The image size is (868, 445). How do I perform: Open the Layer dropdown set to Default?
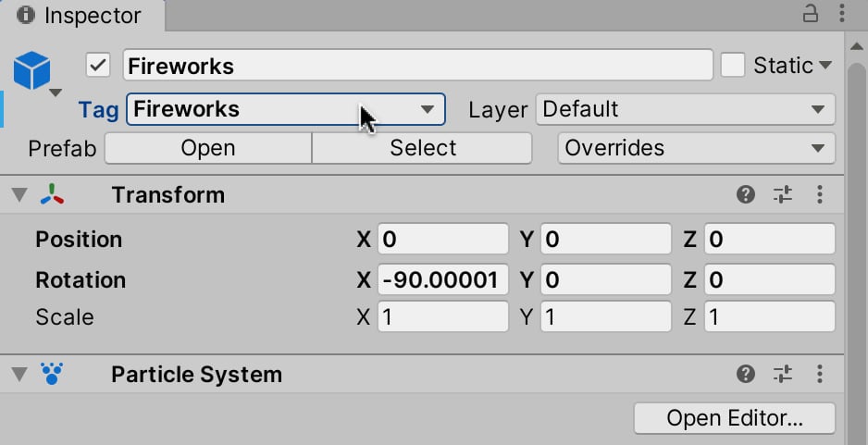pyautogui.click(x=686, y=109)
